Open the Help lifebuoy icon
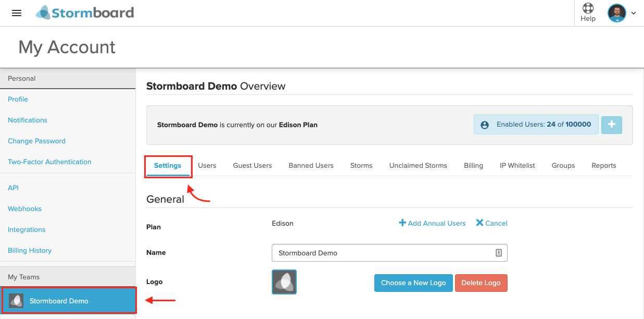The image size is (644, 319). [x=588, y=8]
